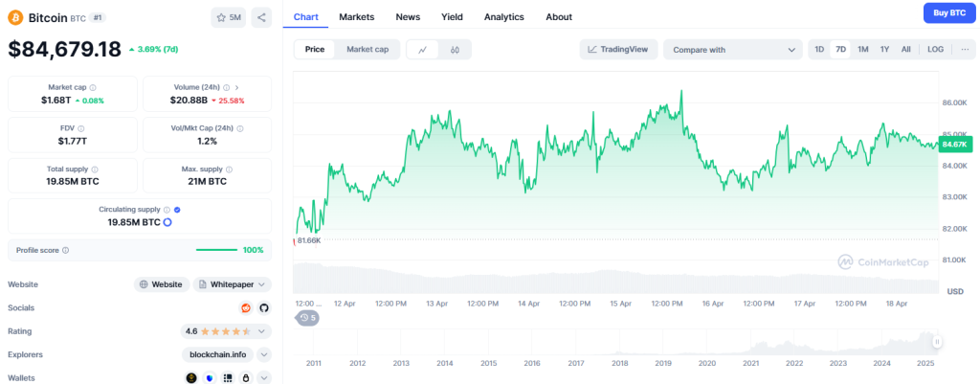Image resolution: width=980 pixels, height=384 pixels.
Task: Toggle LOG scale on chart
Action: (936, 50)
